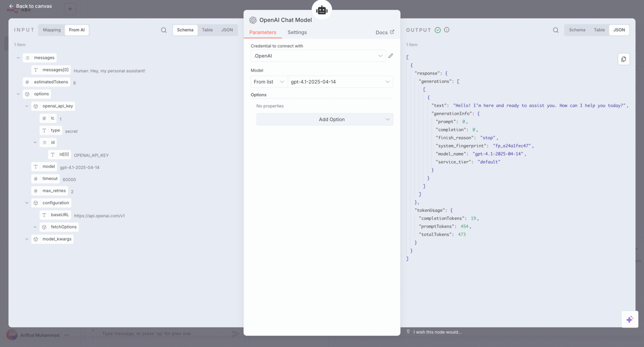The image size is (644, 347).
Task: Open search in the OUTPUT panel
Action: coord(556,30)
